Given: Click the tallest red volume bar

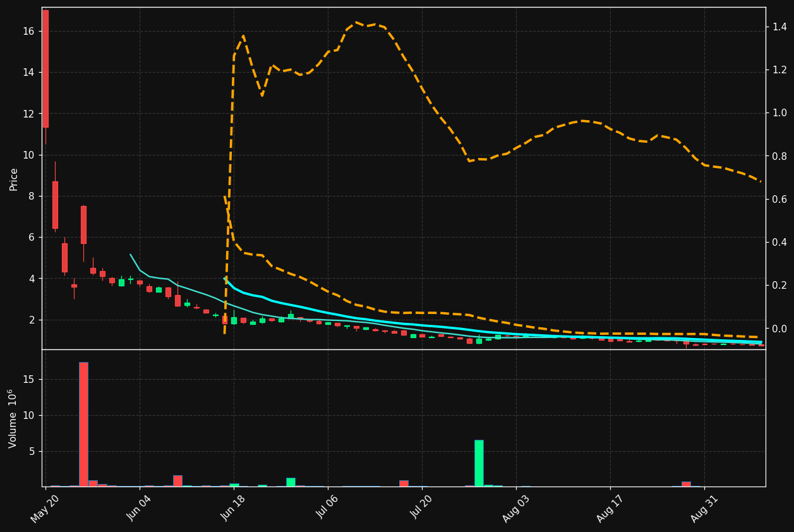Looking at the screenshot, I should click(x=83, y=424).
